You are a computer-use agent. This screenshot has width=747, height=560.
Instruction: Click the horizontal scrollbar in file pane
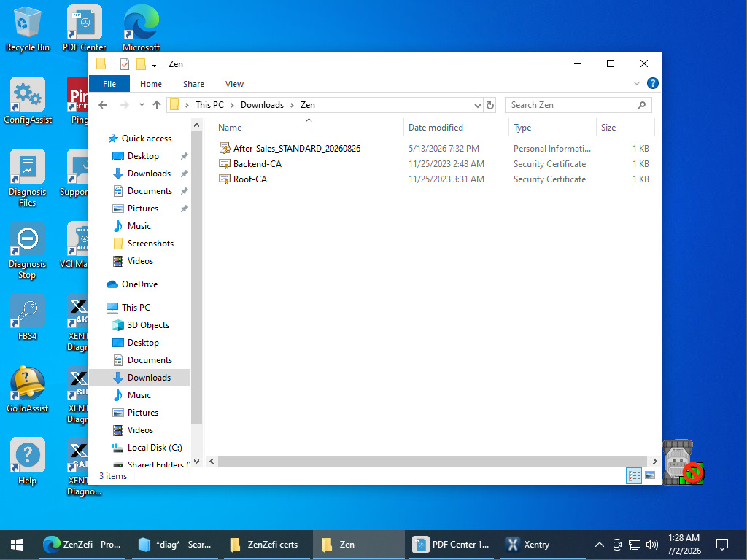coord(432,461)
